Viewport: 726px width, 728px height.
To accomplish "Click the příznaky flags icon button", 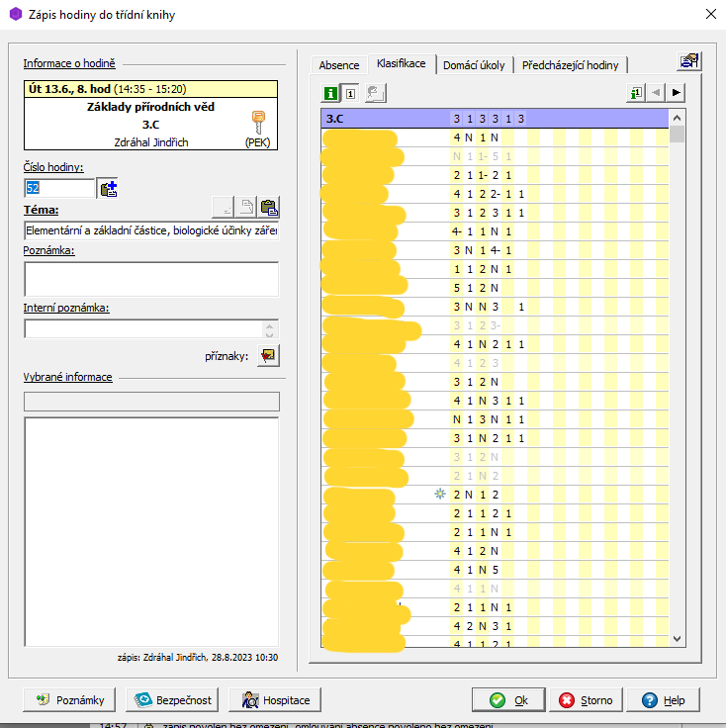I will point(268,355).
